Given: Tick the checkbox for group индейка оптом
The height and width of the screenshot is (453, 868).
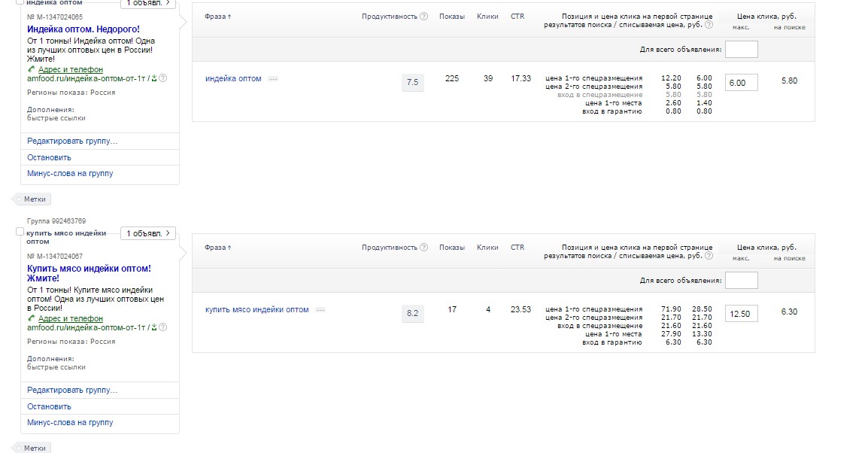Looking at the screenshot, I should [20, 2].
